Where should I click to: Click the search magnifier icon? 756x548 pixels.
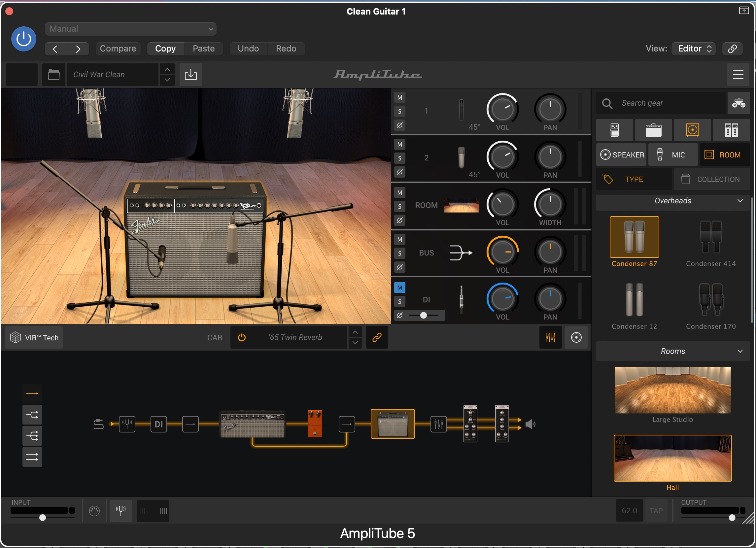point(607,103)
